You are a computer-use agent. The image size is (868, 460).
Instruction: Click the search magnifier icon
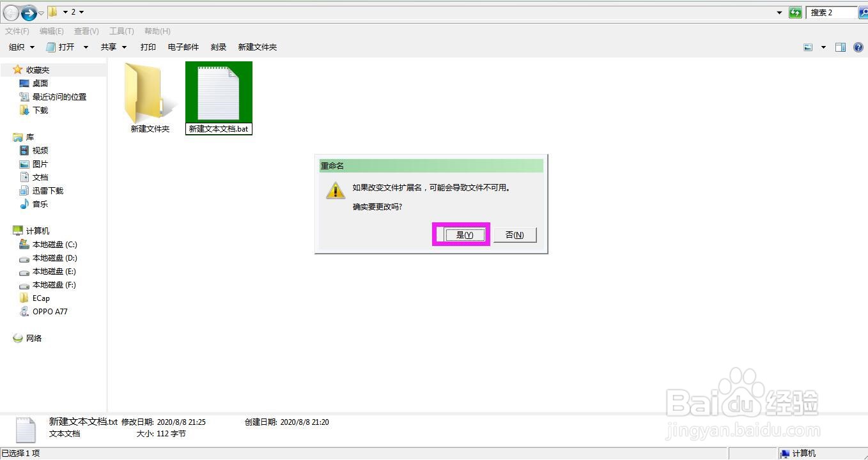coord(863,12)
